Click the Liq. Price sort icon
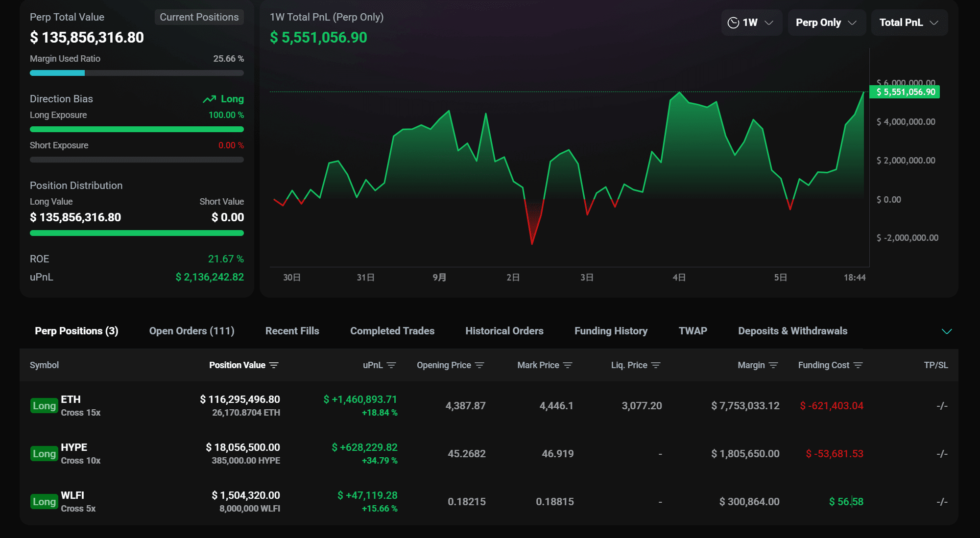 pyautogui.click(x=656, y=365)
